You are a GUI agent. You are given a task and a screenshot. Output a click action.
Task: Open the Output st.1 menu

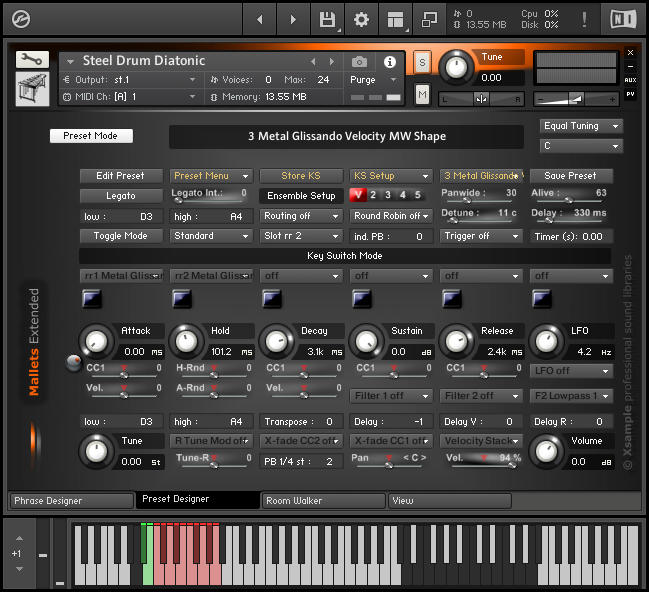(x=130, y=79)
